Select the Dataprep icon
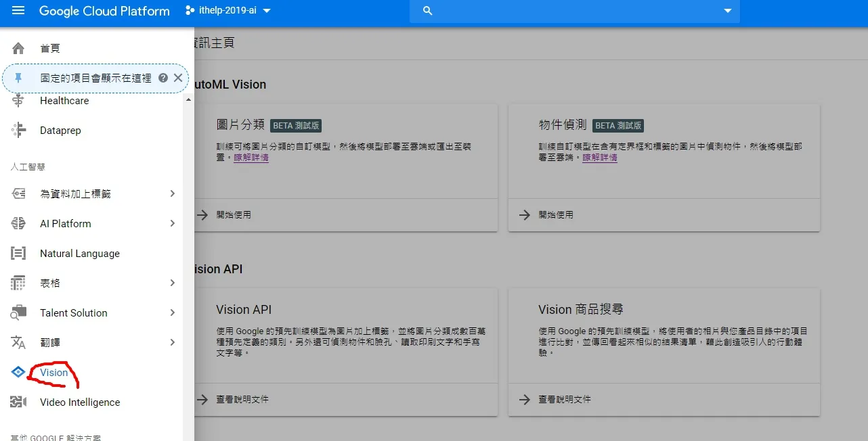868x441 pixels. [18, 130]
